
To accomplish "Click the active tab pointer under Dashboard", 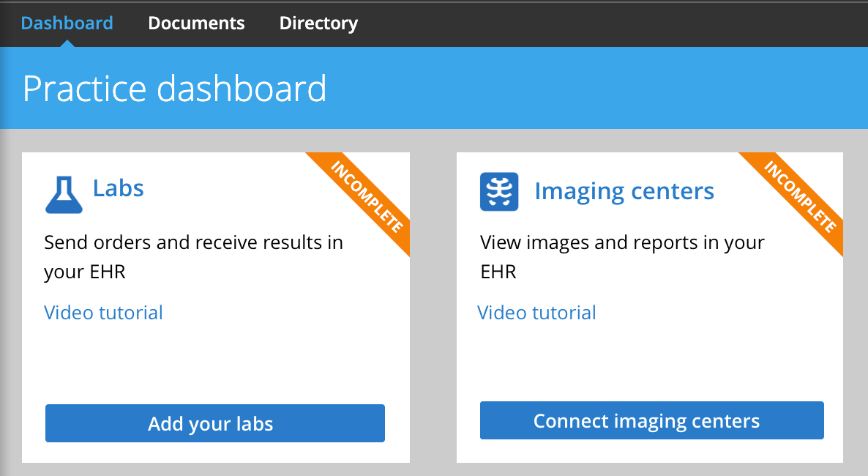I will 67,43.
